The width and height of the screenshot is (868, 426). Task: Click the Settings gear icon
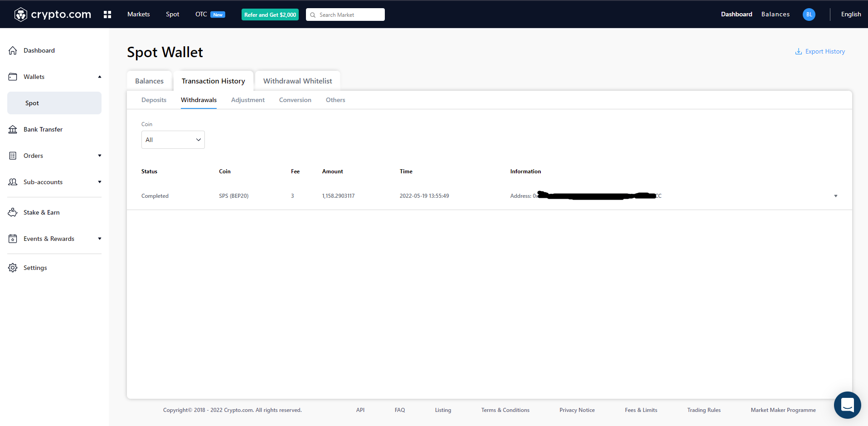click(13, 268)
